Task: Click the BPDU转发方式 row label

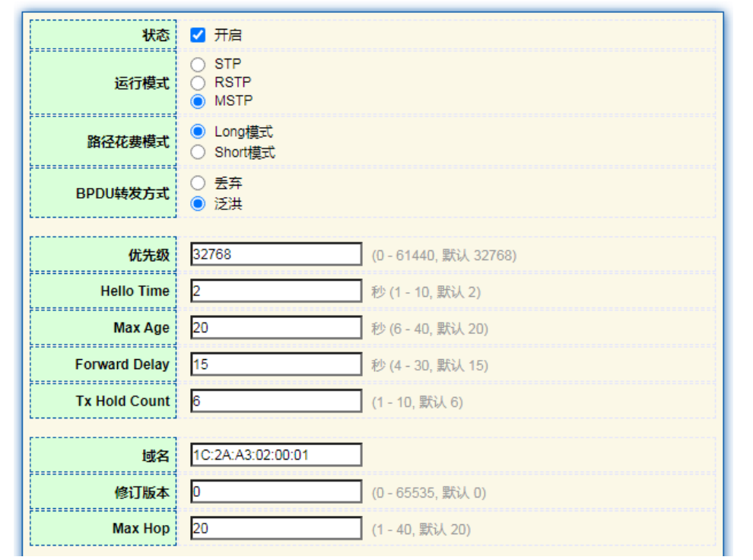Action: [122, 193]
